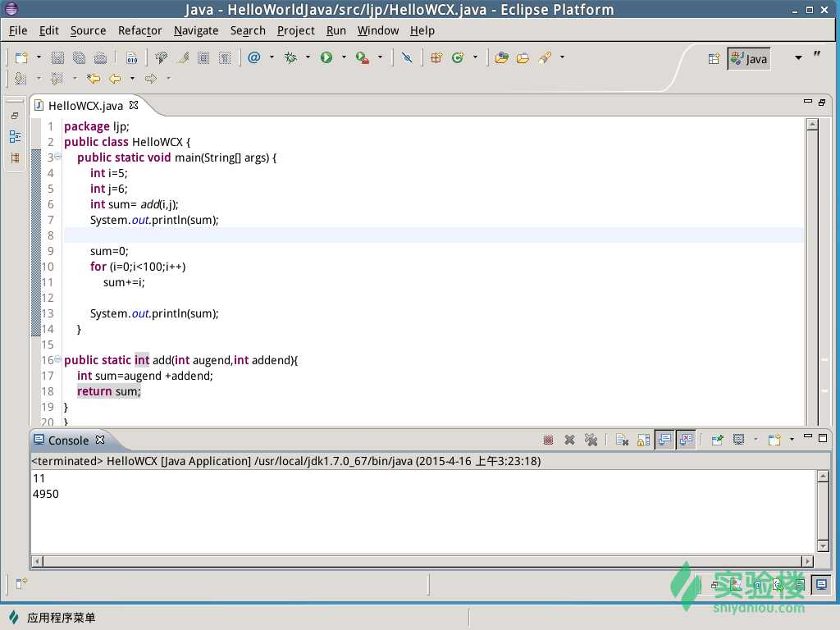Open the Window menu
Screen dimensions: 840x630
(x=377, y=30)
